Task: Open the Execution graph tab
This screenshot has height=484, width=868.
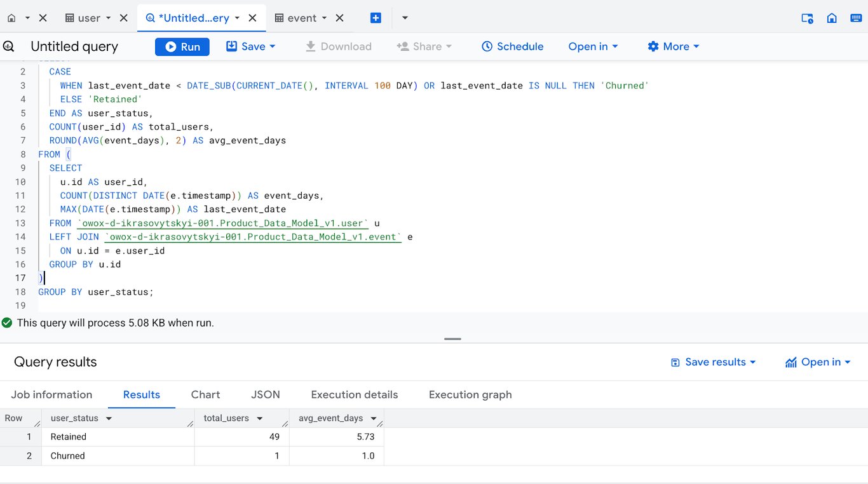Action: (x=470, y=394)
